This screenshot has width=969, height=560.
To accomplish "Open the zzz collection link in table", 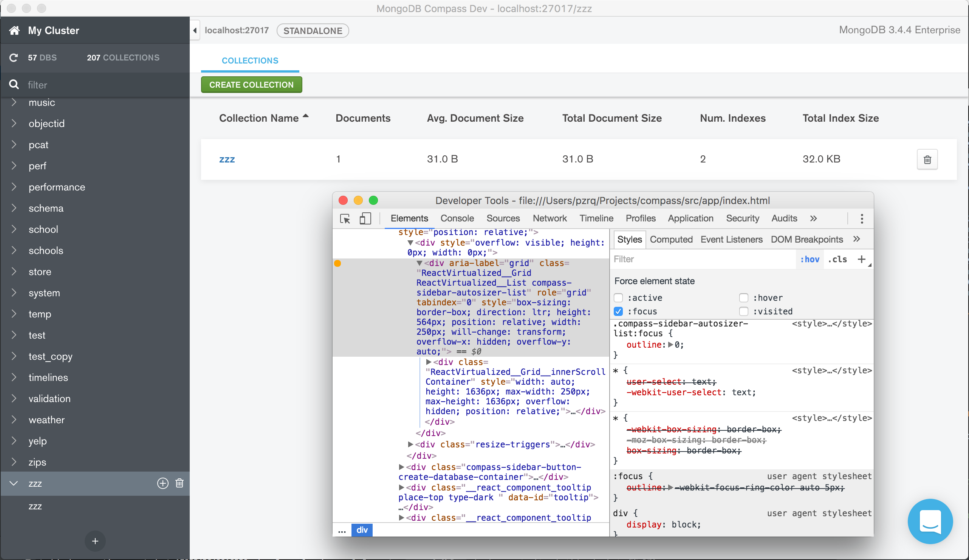I will pos(227,159).
